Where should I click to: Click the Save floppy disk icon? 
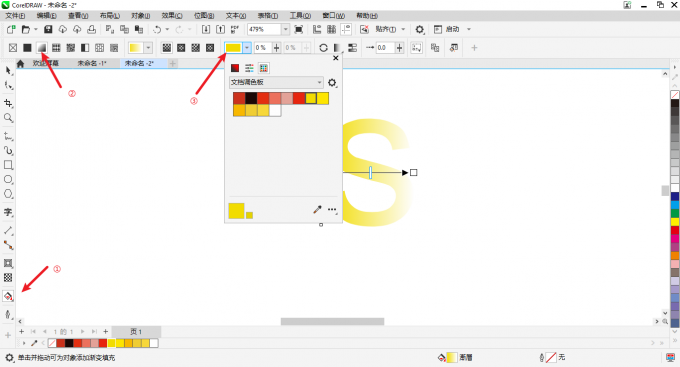[48, 29]
